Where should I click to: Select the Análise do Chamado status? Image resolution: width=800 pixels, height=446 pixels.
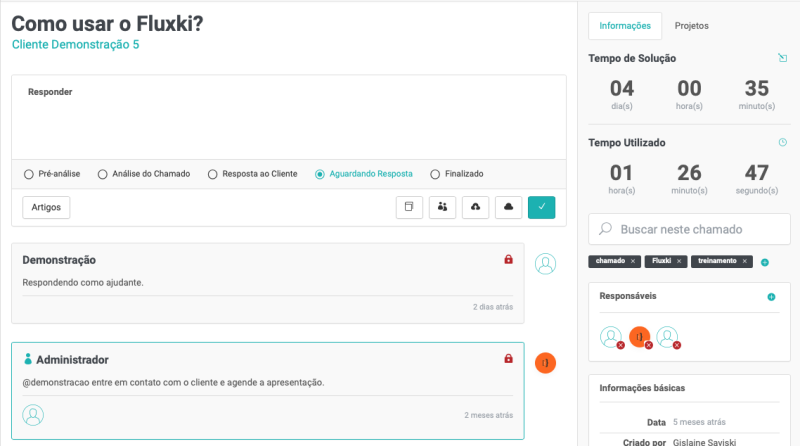pos(103,174)
